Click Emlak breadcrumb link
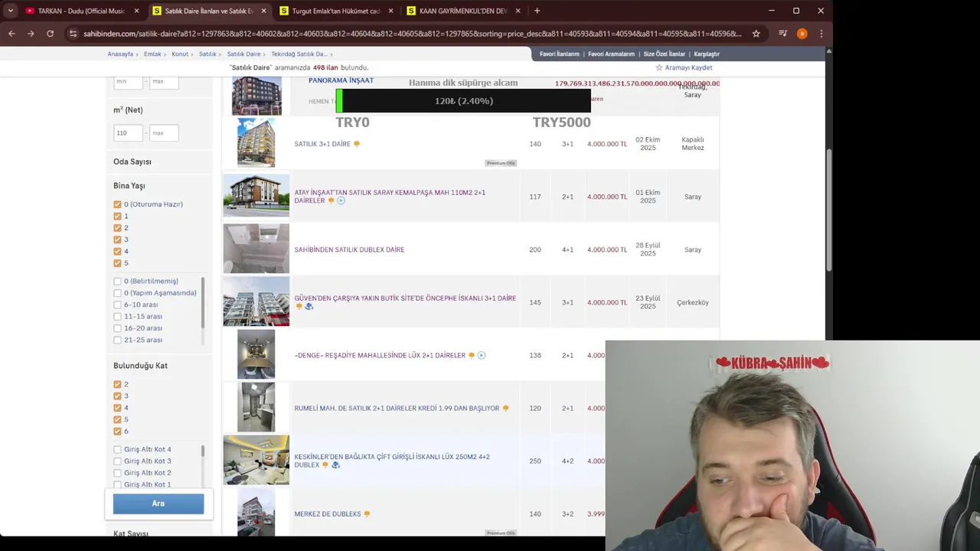Image resolution: width=980 pixels, height=551 pixels. (152, 54)
